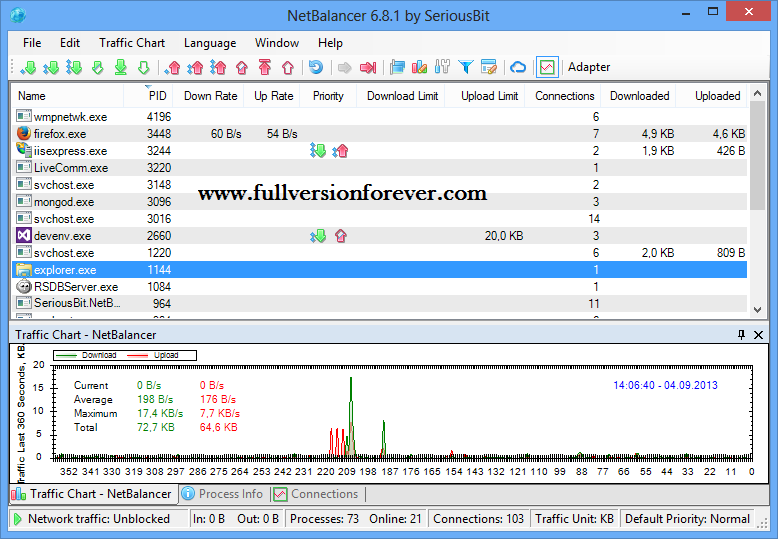Click the ignore download icon (hollow green arrow)

tap(143, 67)
